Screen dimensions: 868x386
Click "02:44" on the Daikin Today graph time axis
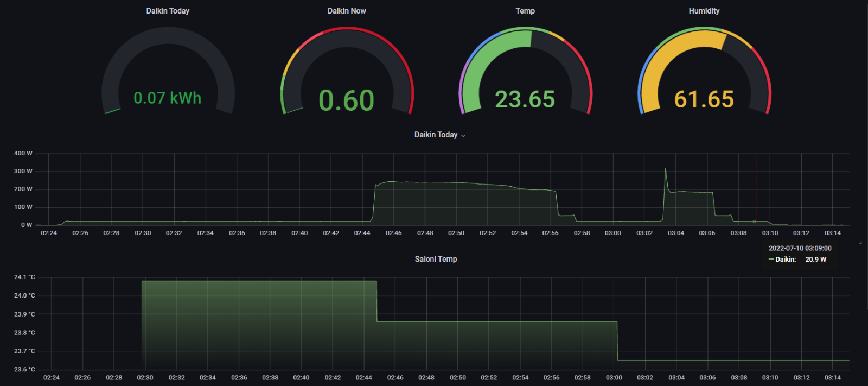click(x=362, y=233)
